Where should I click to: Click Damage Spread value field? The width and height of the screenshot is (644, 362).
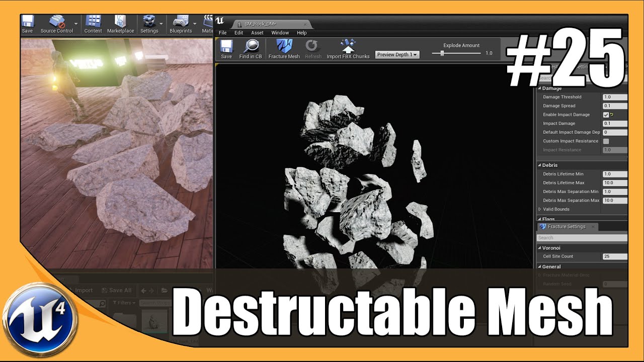pos(615,106)
